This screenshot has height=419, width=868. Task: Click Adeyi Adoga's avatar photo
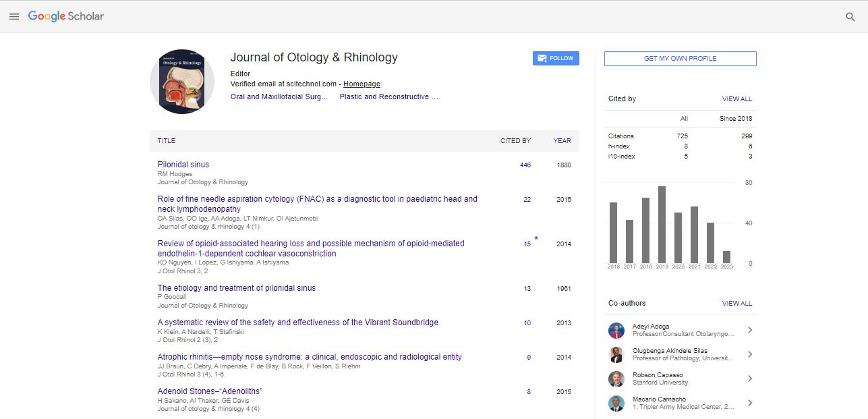(616, 331)
